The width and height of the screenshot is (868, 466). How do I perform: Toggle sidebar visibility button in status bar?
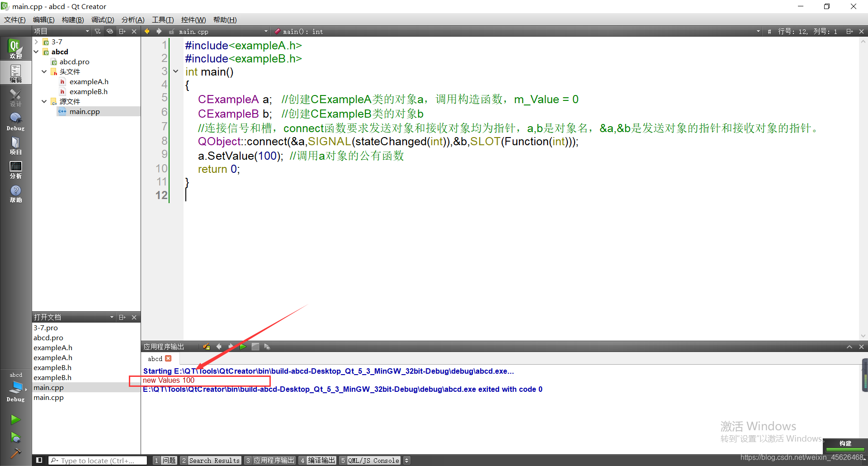(39, 460)
